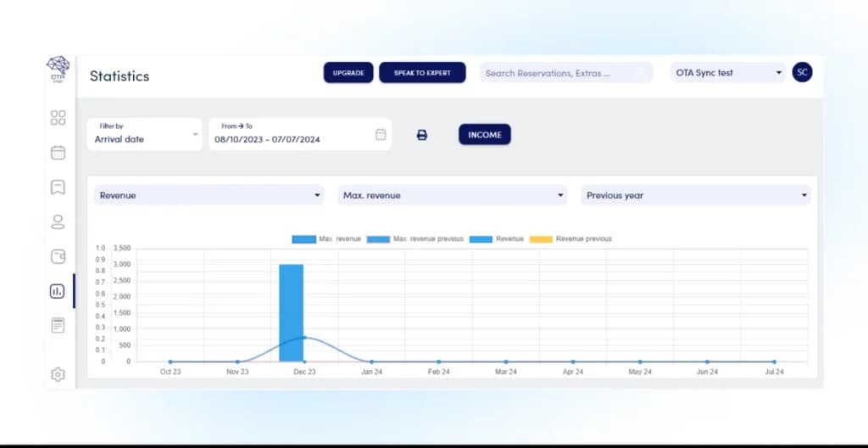The image size is (868, 448).
Task: Click the 3,500 y-axis value
Action: [121, 248]
